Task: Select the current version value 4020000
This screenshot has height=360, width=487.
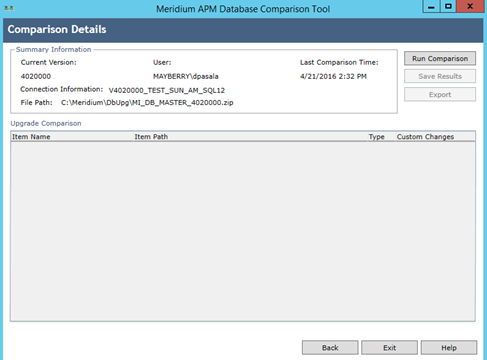Action: coord(36,76)
